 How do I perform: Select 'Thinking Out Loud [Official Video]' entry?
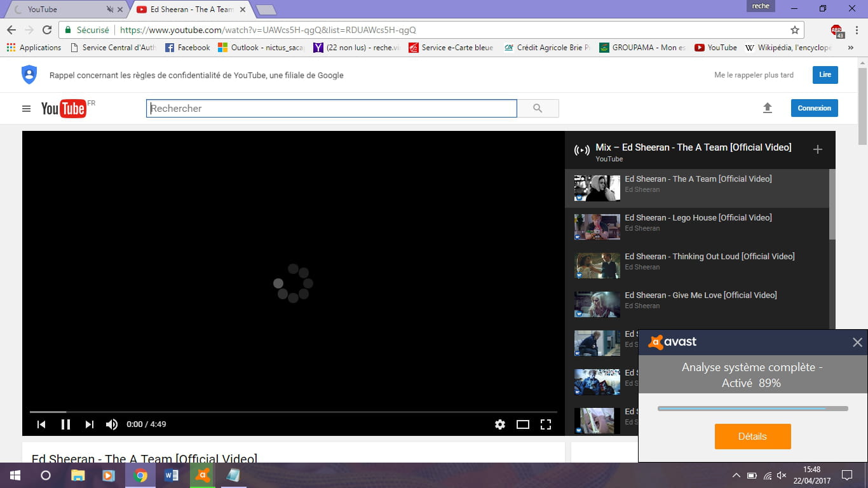697,266
